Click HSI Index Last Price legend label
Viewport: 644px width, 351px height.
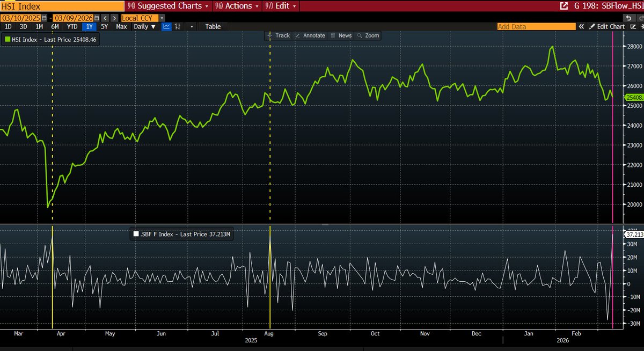pos(54,39)
